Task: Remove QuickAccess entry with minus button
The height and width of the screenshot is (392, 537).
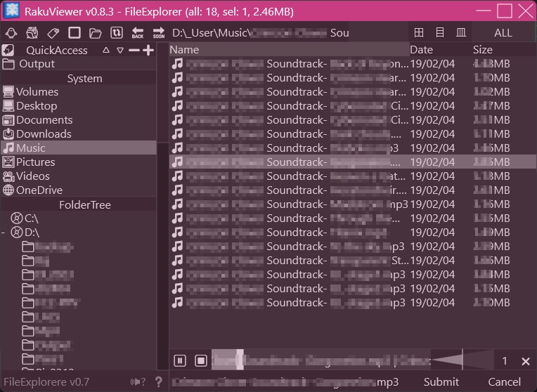Action: pos(134,51)
